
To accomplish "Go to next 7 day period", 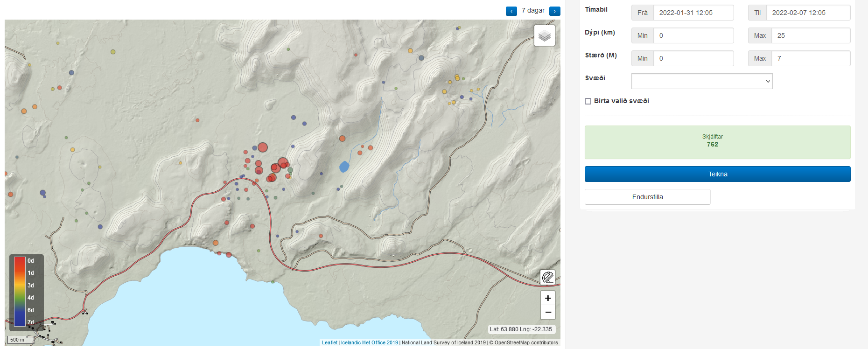I will tap(554, 11).
